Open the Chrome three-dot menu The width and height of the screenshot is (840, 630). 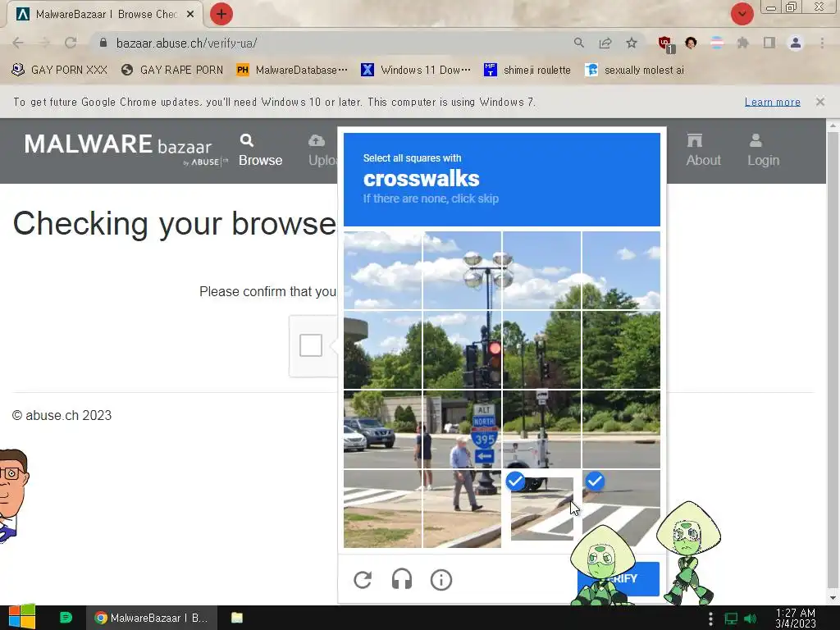[822, 43]
